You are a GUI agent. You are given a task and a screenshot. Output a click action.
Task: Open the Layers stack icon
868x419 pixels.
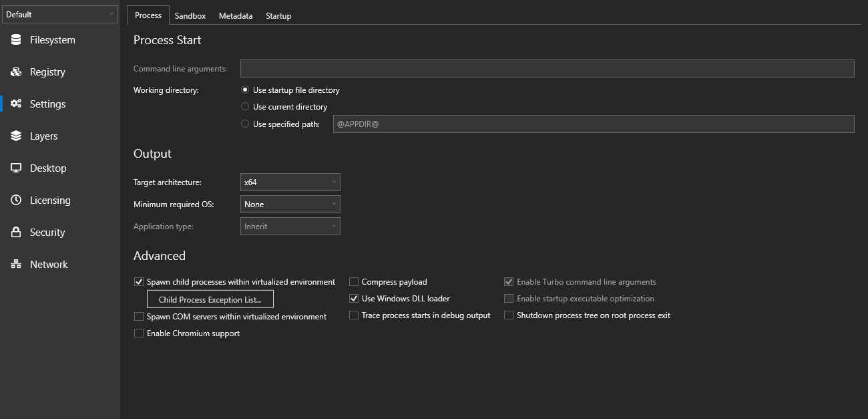tap(17, 136)
